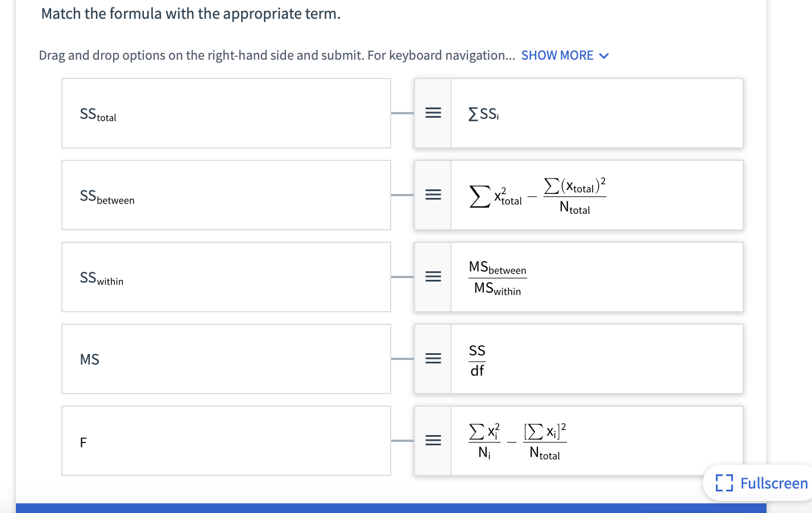This screenshot has height=513, width=812.
Task: Click the chevron next to SHOW MORE
Action: pos(604,55)
